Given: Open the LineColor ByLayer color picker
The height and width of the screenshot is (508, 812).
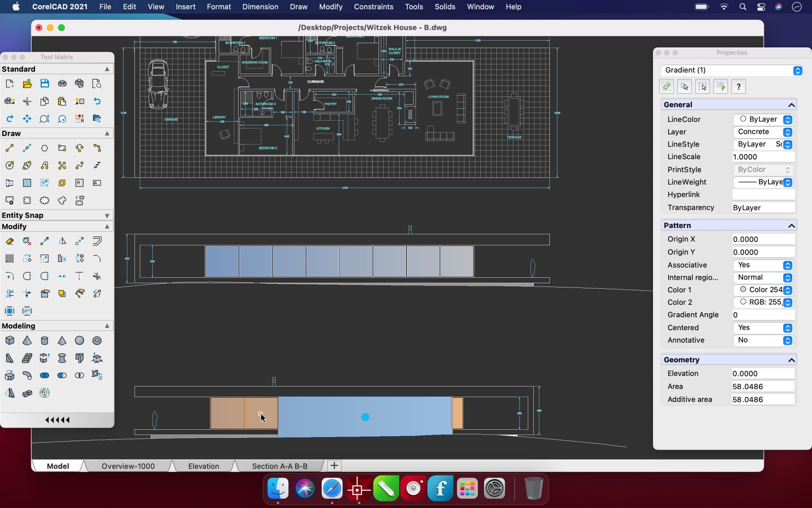Looking at the screenshot, I should click(763, 119).
